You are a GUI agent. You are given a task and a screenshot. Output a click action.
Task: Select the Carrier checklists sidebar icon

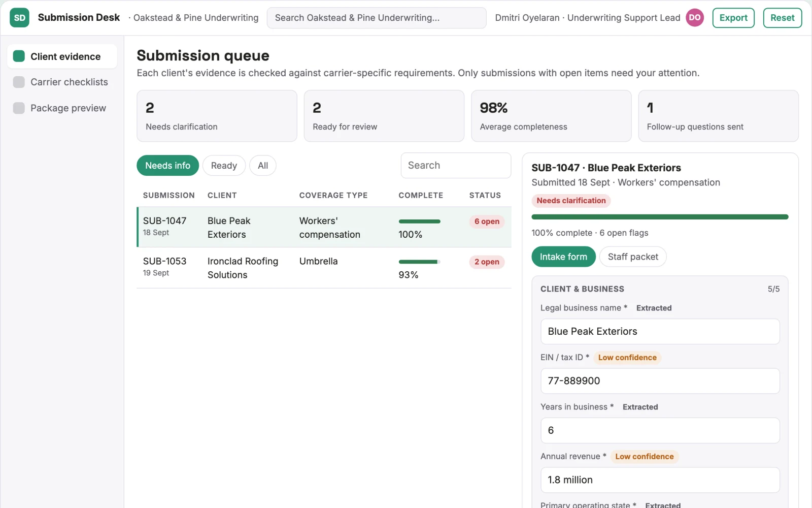19,82
